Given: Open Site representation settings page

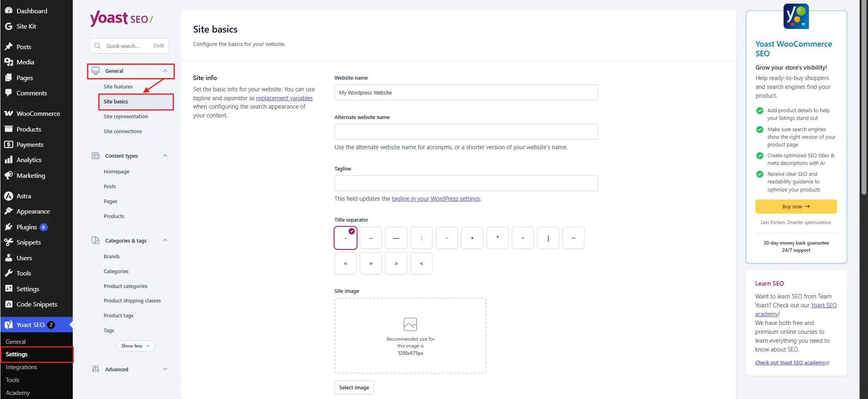Looking at the screenshot, I should click(126, 116).
